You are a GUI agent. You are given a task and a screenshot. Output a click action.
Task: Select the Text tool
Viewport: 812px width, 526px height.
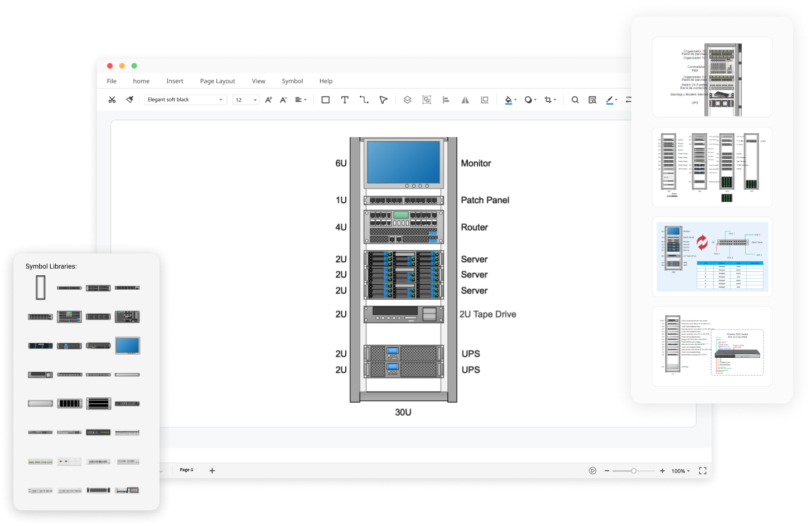[345, 100]
